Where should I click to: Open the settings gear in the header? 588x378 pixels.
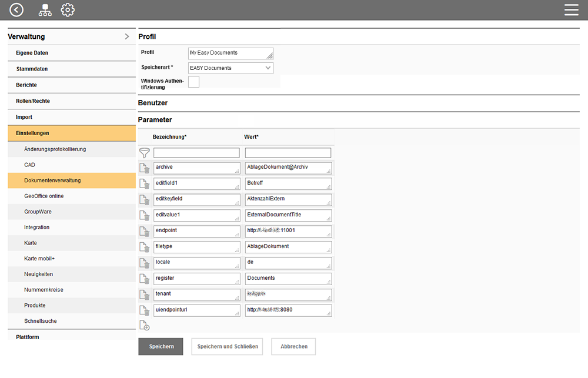pos(68,10)
